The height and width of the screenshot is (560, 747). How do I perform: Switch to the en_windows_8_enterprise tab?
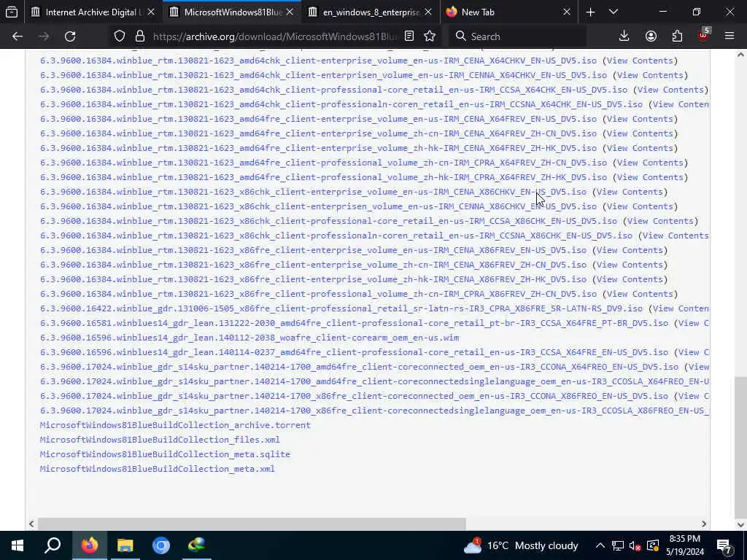(x=371, y=12)
